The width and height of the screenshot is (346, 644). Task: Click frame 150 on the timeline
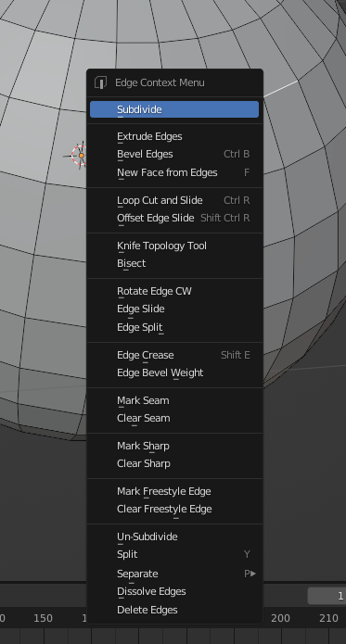43,618
